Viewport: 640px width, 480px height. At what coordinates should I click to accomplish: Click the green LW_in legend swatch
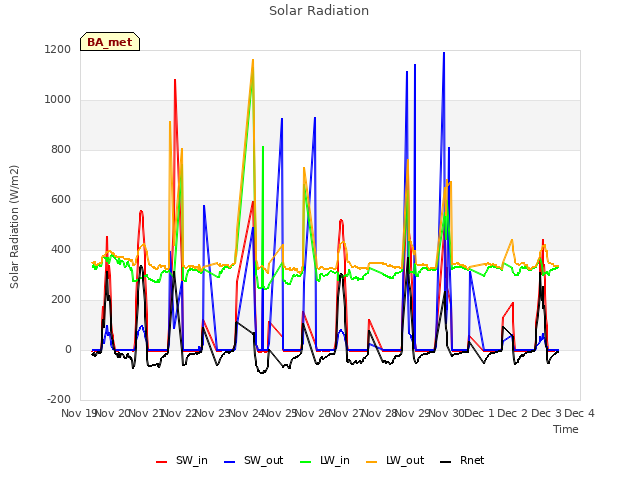tap(306, 462)
